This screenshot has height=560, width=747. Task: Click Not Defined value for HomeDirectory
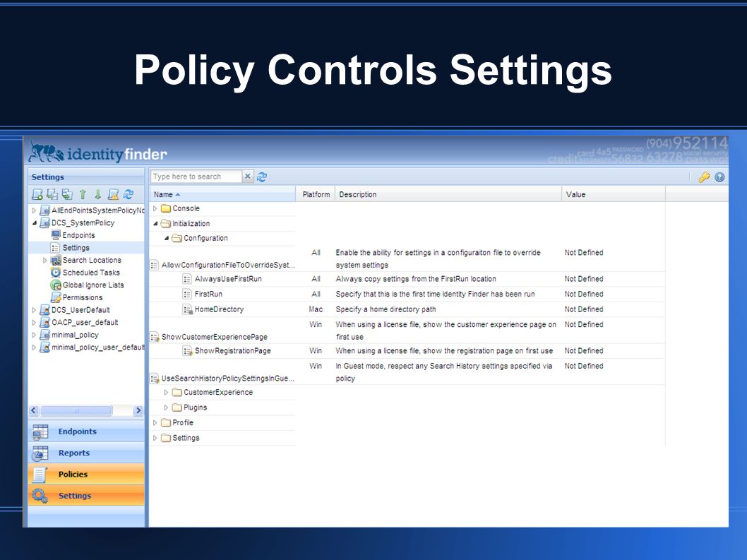584,309
